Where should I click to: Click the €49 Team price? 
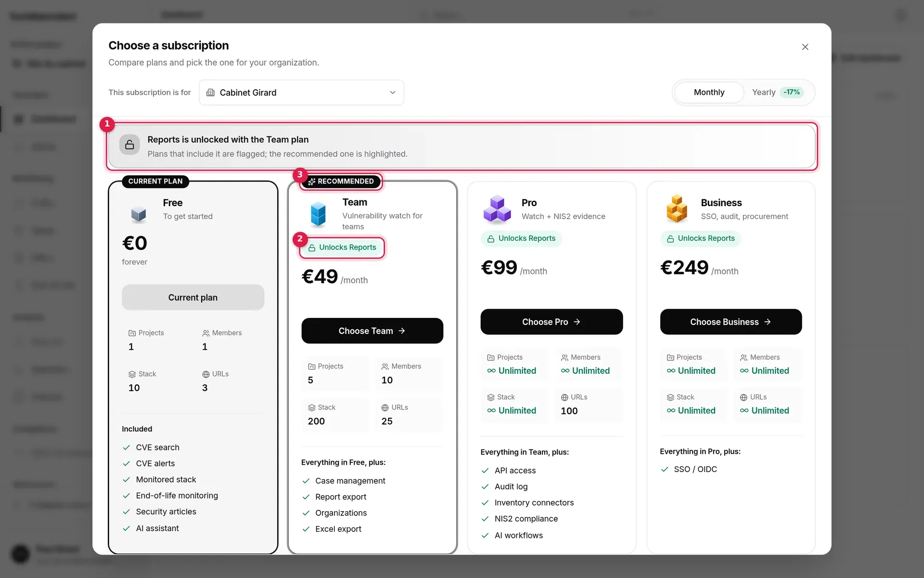tap(320, 277)
